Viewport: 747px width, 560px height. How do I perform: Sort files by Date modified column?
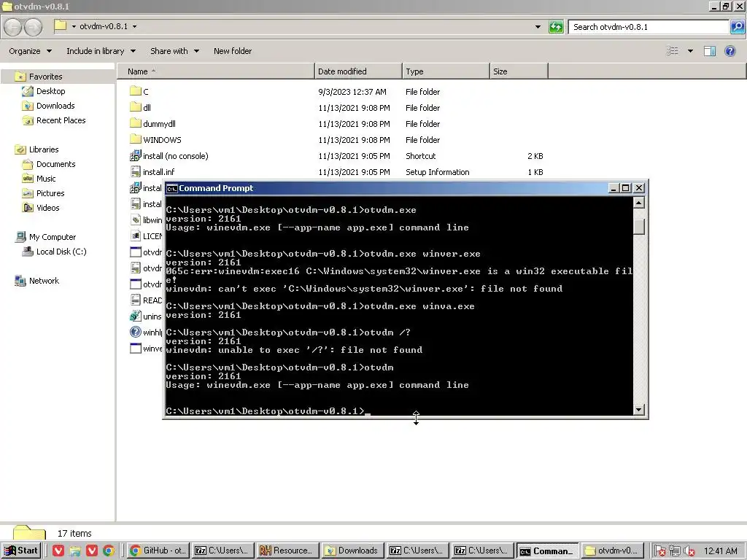pyautogui.click(x=358, y=71)
